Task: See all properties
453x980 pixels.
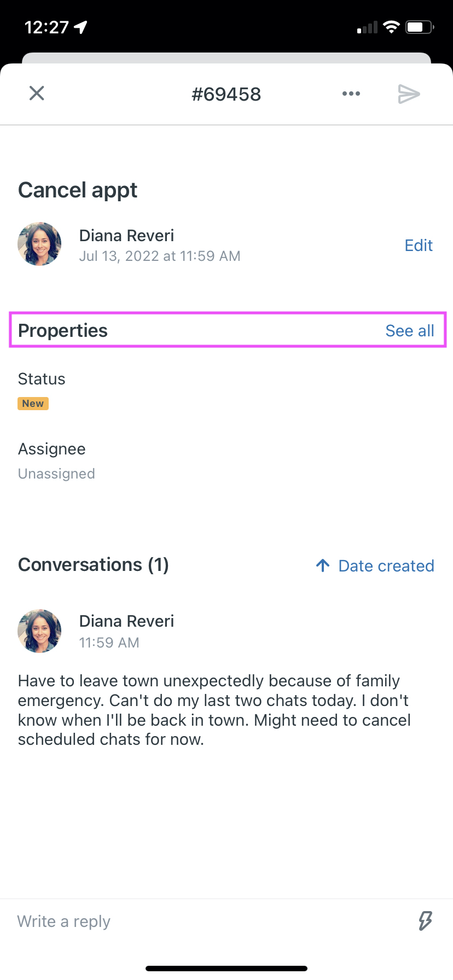Action: (410, 331)
